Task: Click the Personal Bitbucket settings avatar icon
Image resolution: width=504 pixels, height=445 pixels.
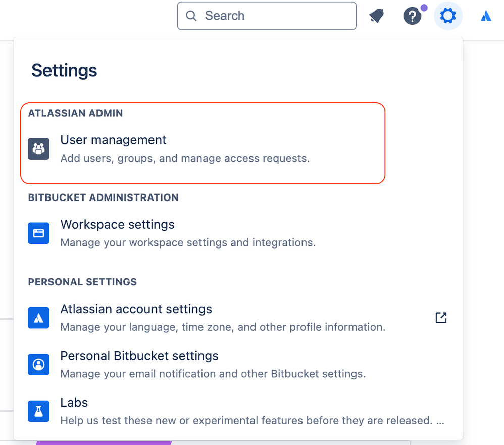Action: tap(38, 364)
